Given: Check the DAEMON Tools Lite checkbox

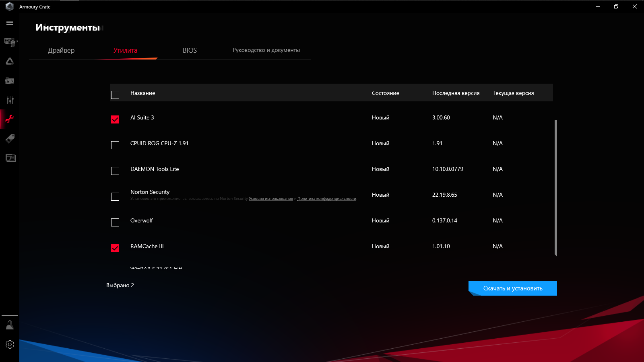Looking at the screenshot, I should (x=115, y=171).
